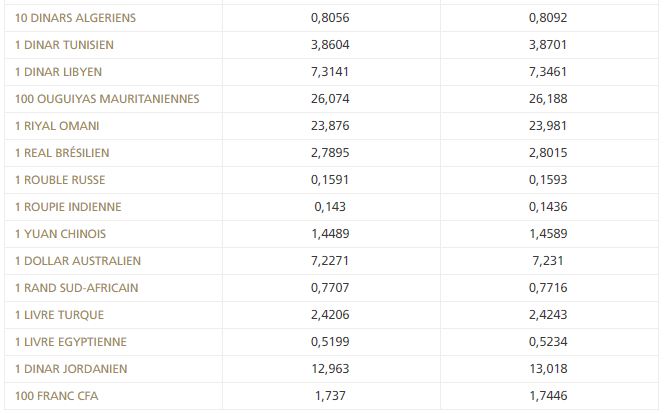
Task: Select the 1 Livre Turque row label
Action: click(x=59, y=315)
